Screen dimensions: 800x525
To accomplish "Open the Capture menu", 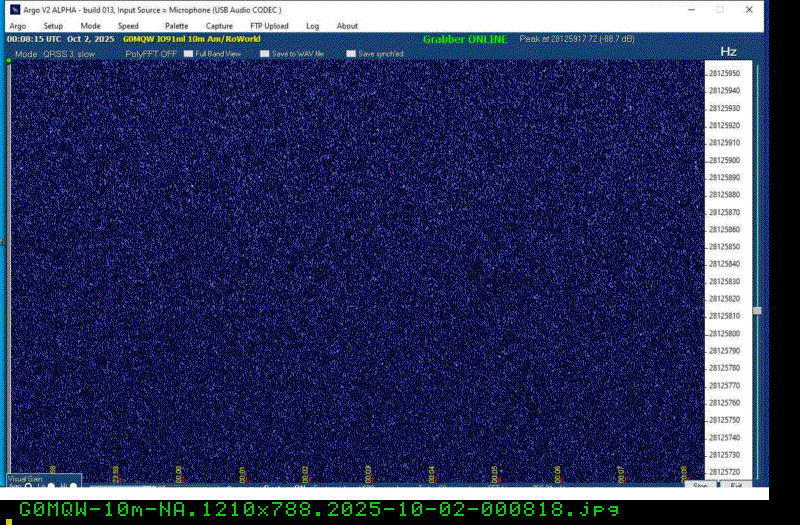I will 219,26.
